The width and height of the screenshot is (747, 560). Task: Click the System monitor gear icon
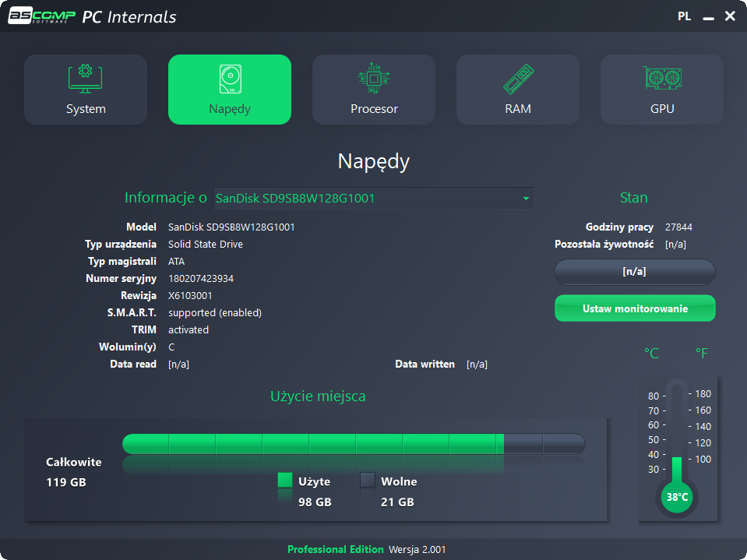point(85,78)
